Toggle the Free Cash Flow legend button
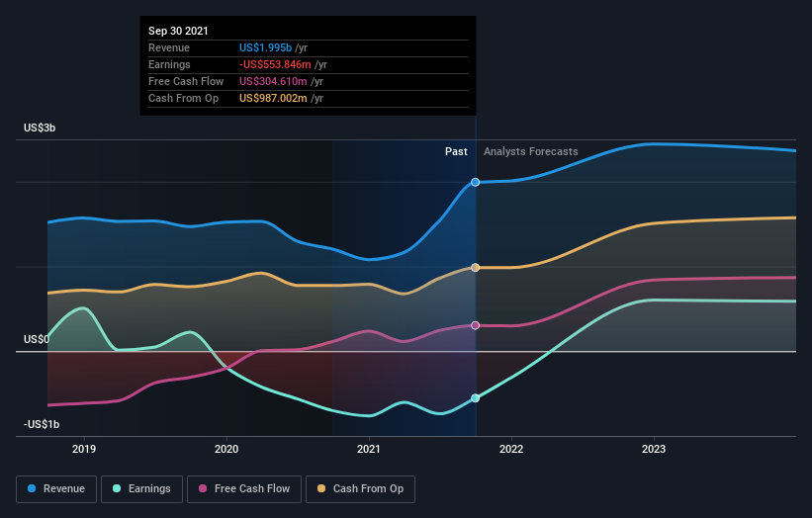Screen dimensions: 812x518 244,489
